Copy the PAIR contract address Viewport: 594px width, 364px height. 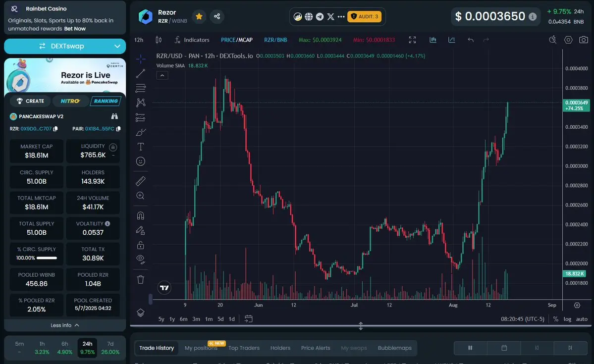pos(118,129)
